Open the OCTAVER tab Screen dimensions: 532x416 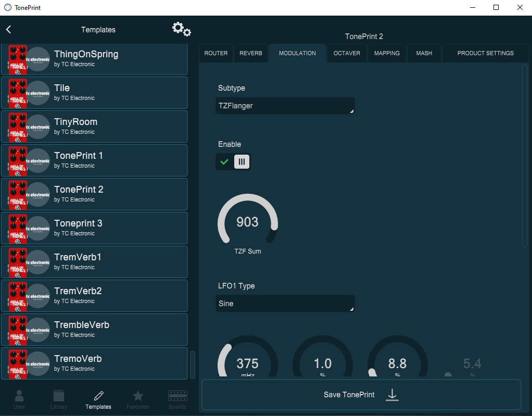[347, 53]
